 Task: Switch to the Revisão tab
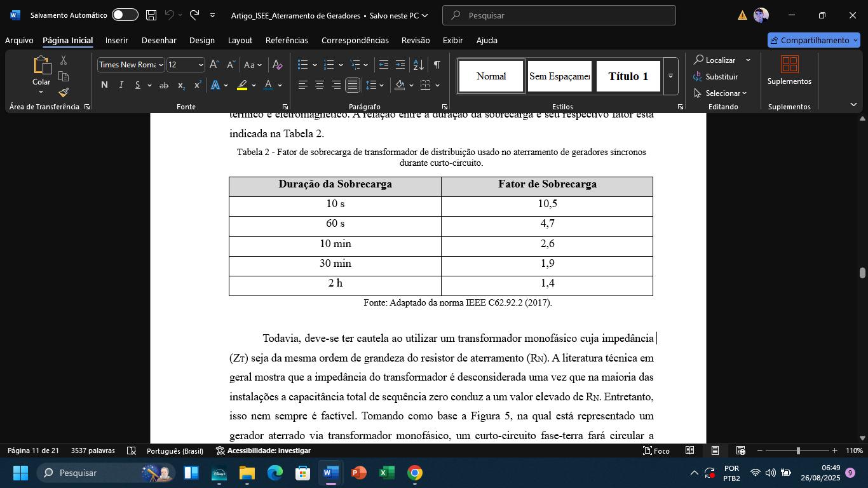(x=416, y=40)
